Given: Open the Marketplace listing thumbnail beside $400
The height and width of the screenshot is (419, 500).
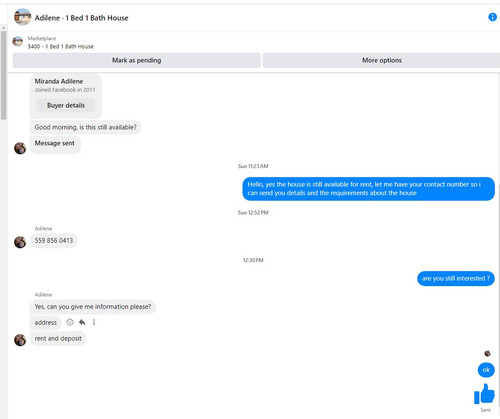Looking at the screenshot, I should [x=18, y=42].
